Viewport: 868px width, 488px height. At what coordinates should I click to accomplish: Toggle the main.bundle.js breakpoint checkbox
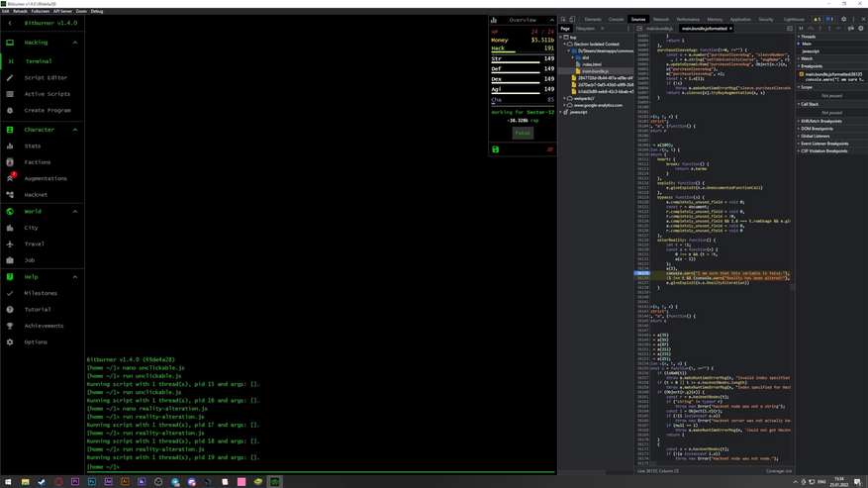coord(802,74)
